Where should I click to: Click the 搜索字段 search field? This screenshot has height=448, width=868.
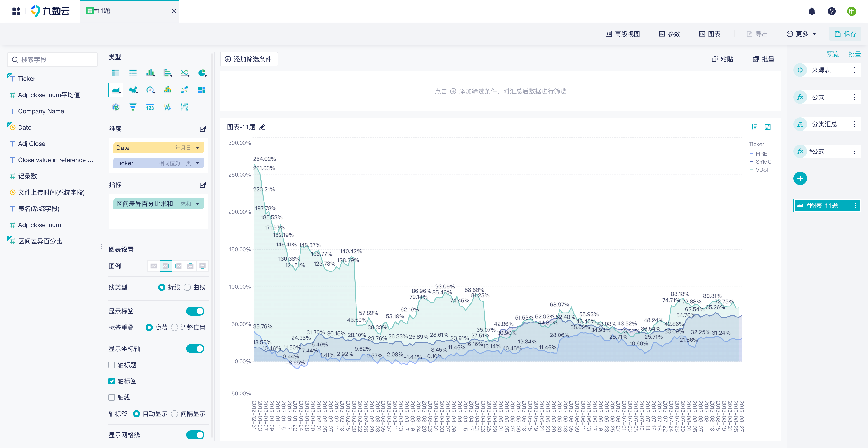click(53, 60)
